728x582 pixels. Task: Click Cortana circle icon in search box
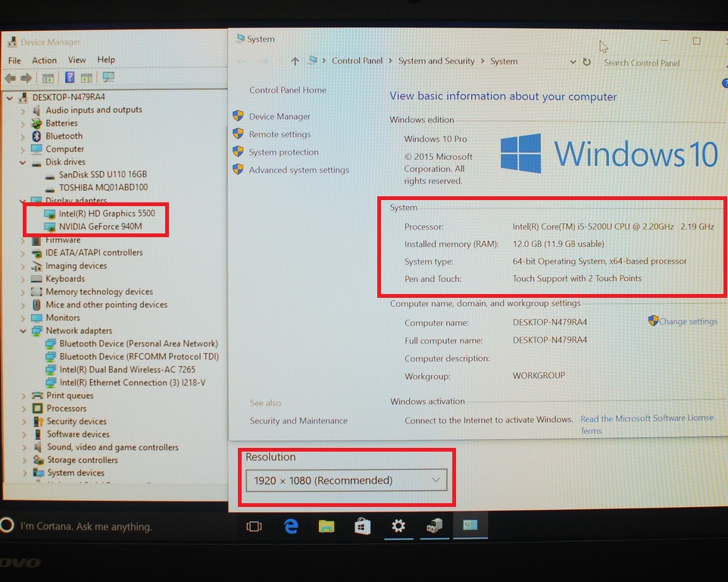point(7,525)
